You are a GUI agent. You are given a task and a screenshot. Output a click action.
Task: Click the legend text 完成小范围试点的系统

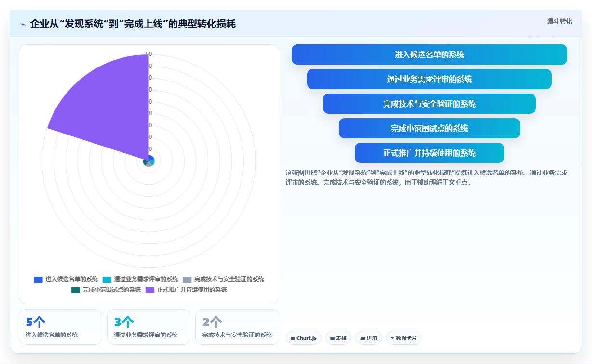click(112, 290)
